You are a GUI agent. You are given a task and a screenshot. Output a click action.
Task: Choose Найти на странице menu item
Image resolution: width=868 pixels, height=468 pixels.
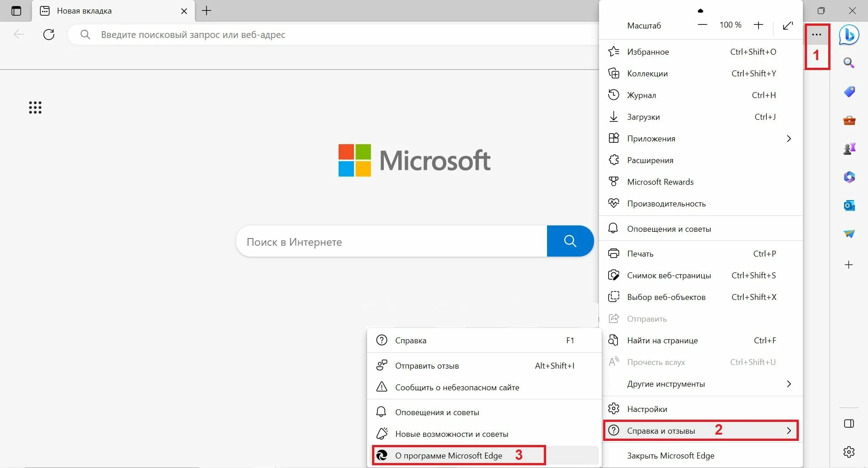(701, 340)
